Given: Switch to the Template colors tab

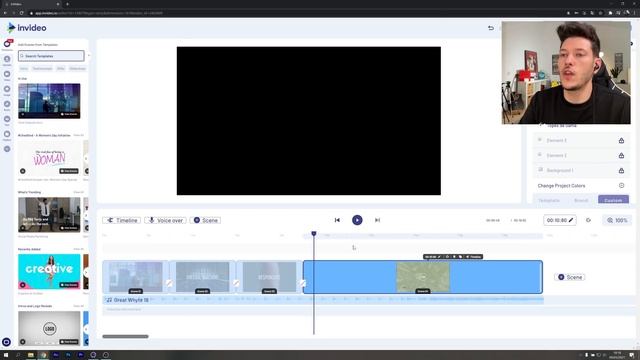Looking at the screenshot, I should coord(549,200).
